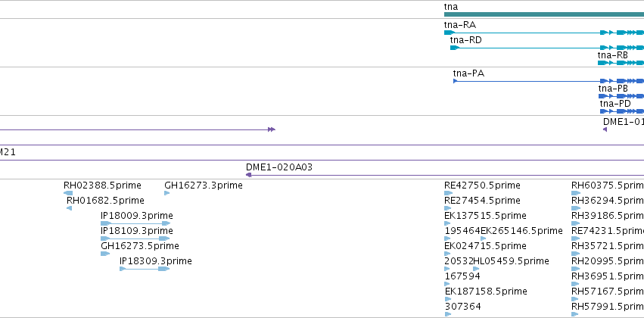Select the tna gene bar
644x318 pixels.
click(544, 14)
